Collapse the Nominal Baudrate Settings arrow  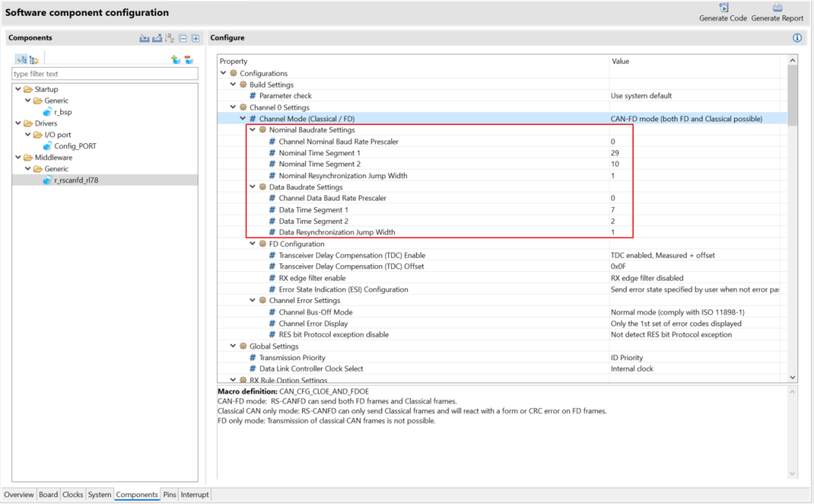click(252, 130)
